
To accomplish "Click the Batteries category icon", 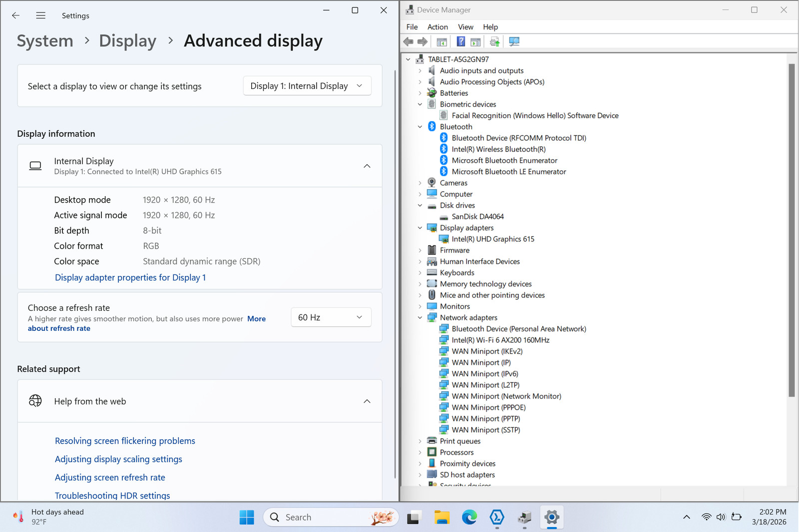I will 432,93.
